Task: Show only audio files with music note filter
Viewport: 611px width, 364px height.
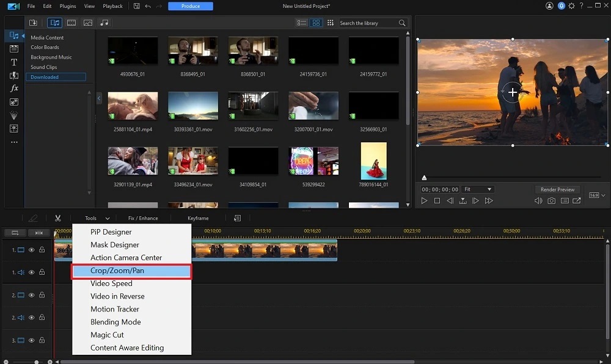Action: point(104,23)
